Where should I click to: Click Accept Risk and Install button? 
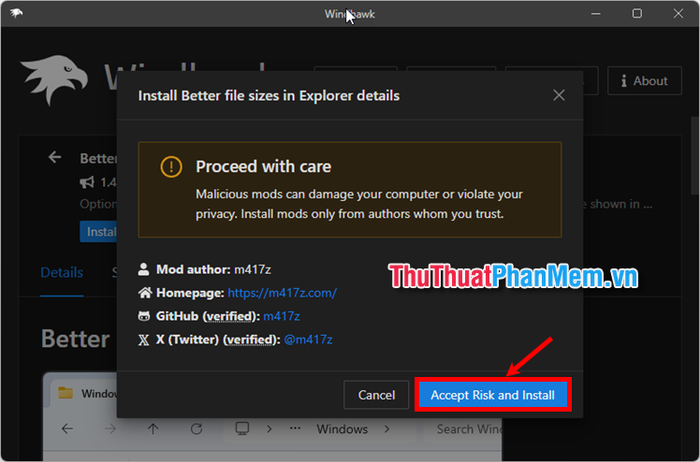coord(492,395)
